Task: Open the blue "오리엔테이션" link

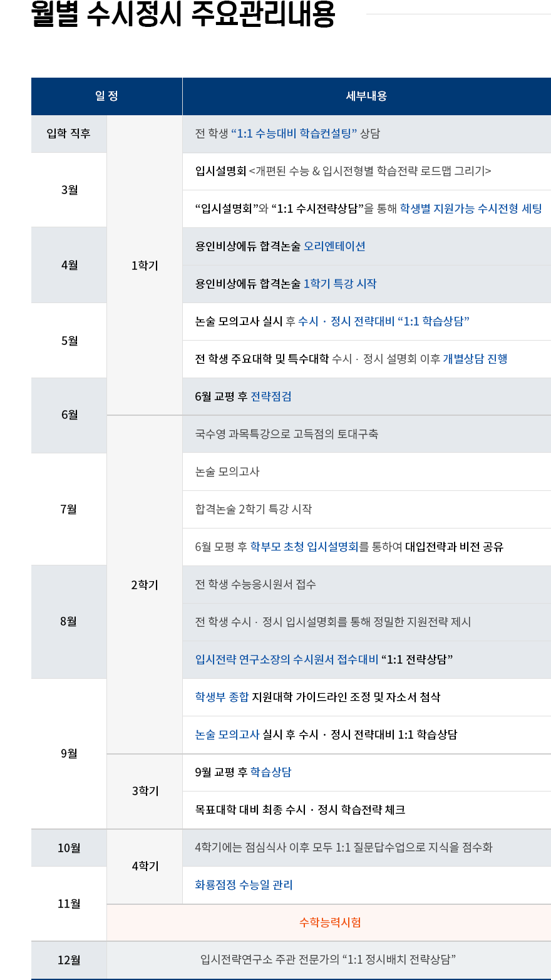Action: point(334,246)
